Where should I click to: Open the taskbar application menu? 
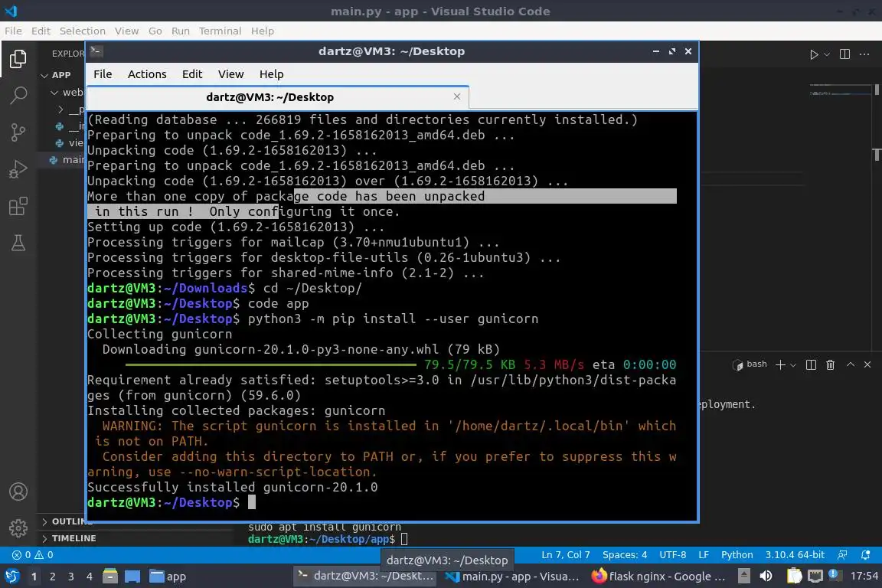click(11, 577)
